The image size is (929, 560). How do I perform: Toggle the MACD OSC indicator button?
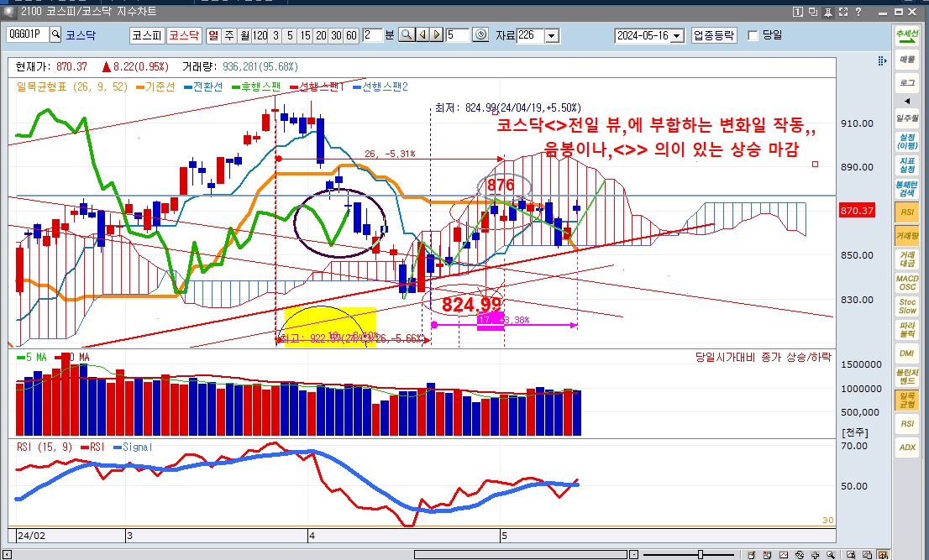pyautogui.click(x=907, y=283)
